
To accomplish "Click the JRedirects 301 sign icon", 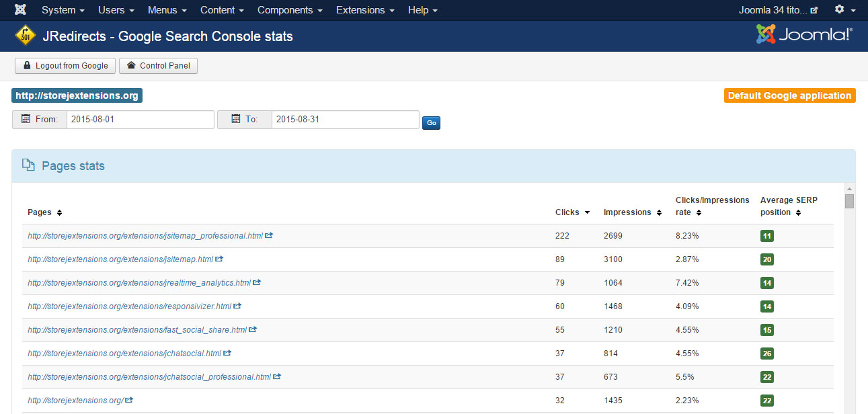I will coord(25,36).
